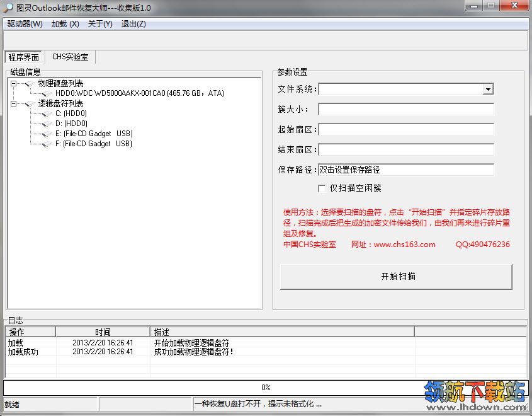532x416 pixels.
Task: Open the 关于(Y) menu
Action: [100, 24]
